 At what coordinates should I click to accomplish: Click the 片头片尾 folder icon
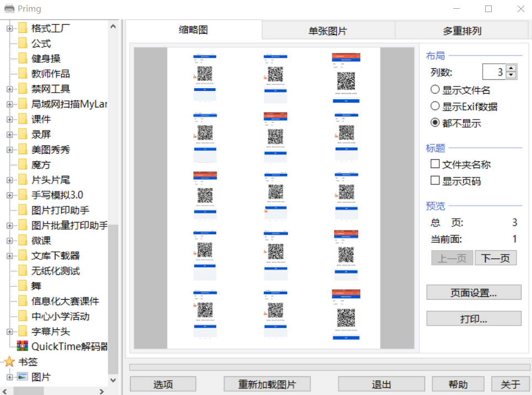(23, 180)
